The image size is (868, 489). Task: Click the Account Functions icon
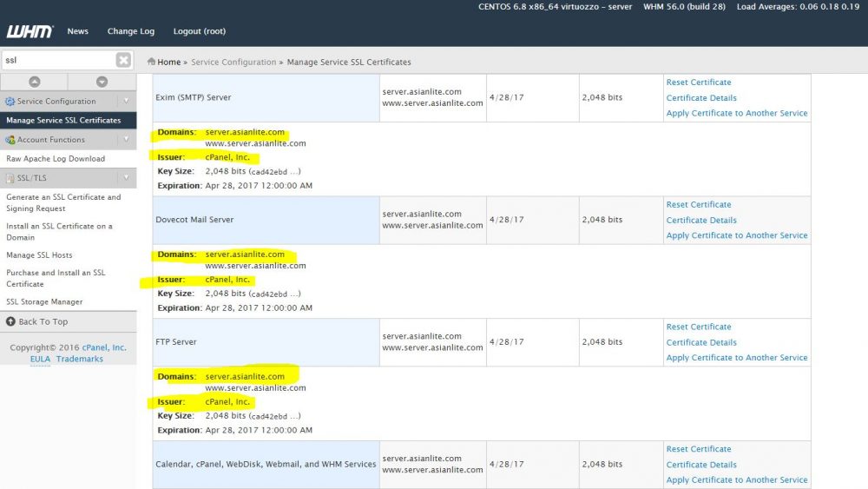10,140
